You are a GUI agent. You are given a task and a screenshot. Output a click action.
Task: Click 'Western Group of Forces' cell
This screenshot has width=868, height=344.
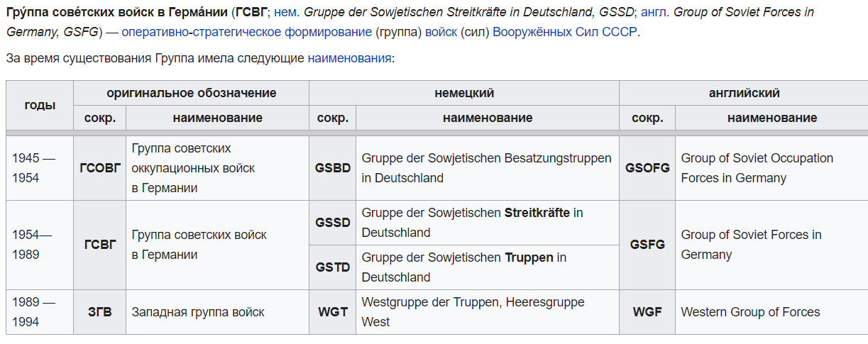(771, 312)
